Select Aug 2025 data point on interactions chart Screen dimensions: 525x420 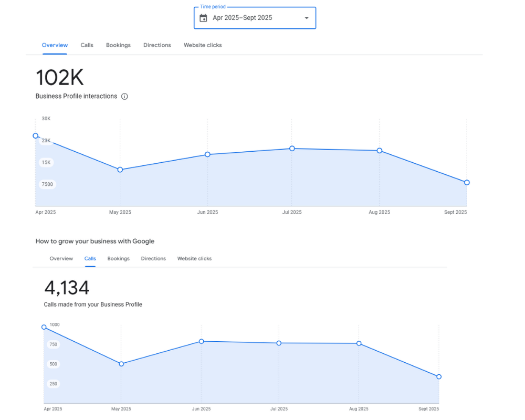pos(380,151)
